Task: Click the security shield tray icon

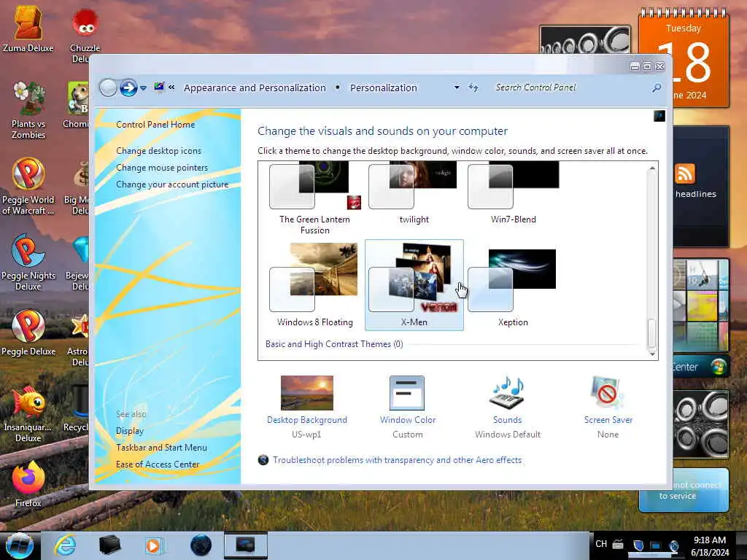Action: [638, 545]
